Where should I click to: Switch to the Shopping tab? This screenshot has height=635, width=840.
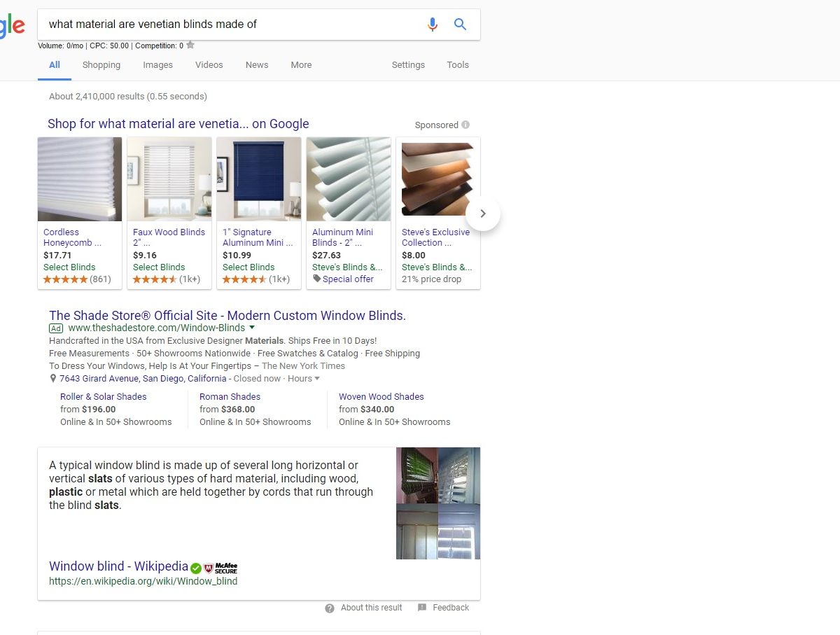(x=101, y=65)
